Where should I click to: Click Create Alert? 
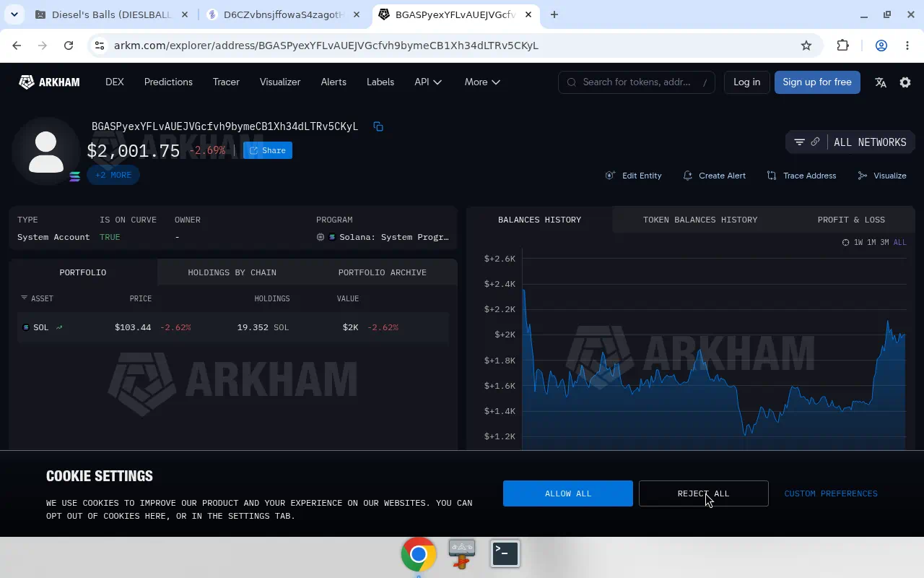click(714, 176)
